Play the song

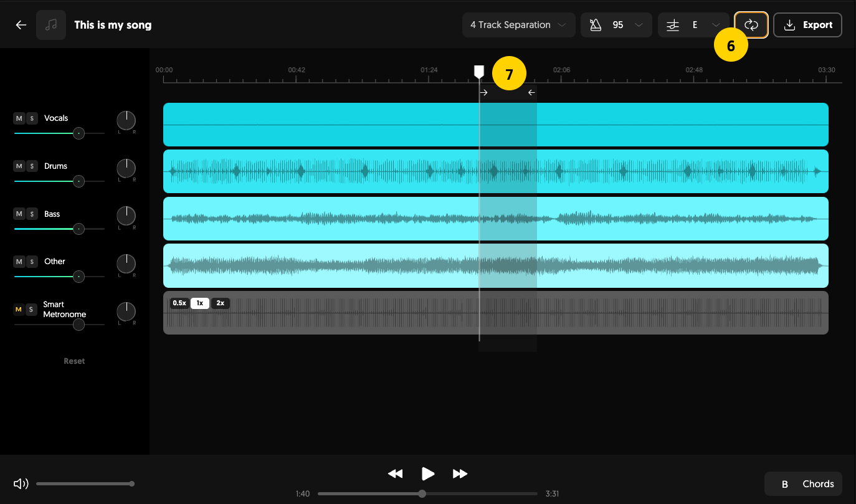(427, 474)
